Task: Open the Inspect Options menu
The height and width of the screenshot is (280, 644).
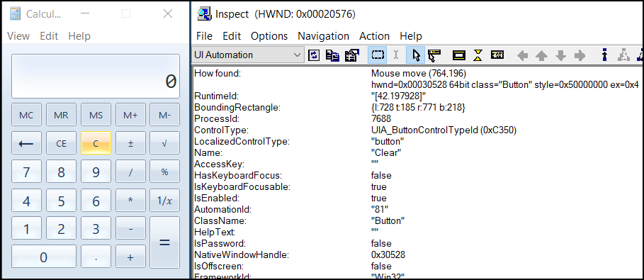Action: (269, 35)
